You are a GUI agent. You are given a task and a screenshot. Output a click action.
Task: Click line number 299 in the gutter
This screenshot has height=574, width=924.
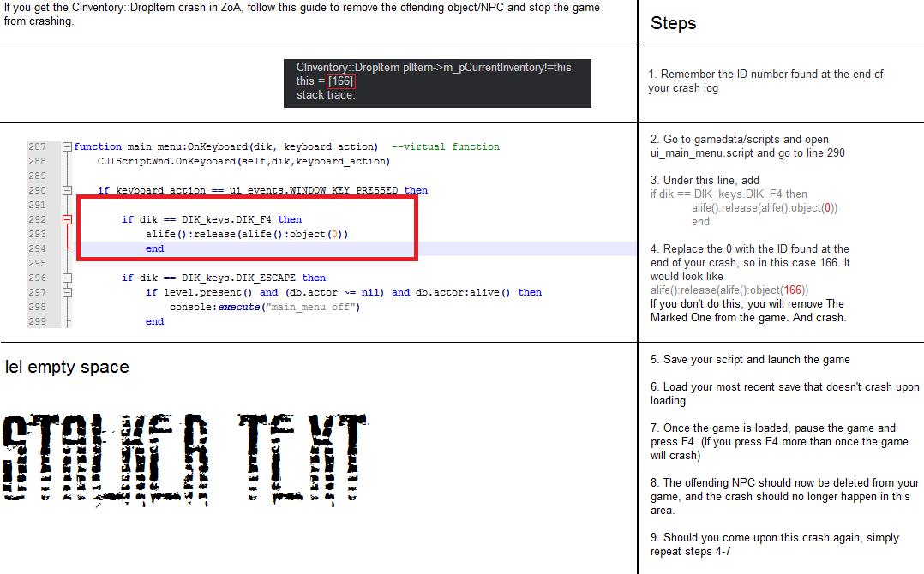pyautogui.click(x=37, y=321)
